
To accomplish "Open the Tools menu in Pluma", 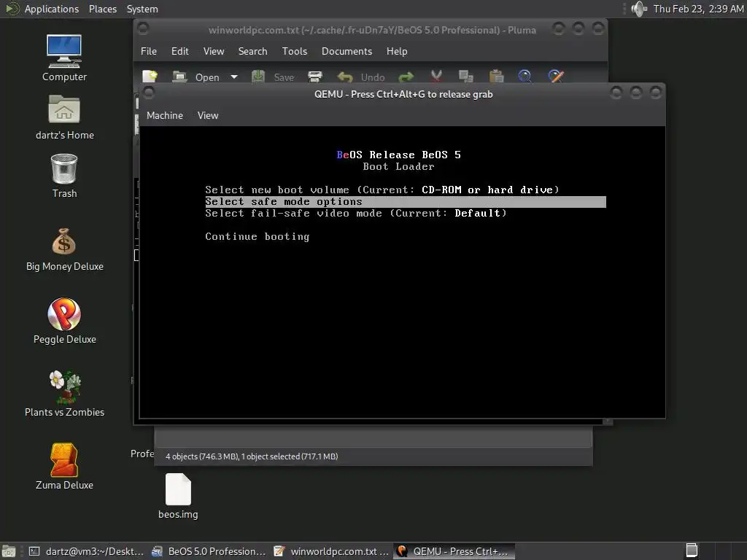I will [295, 51].
